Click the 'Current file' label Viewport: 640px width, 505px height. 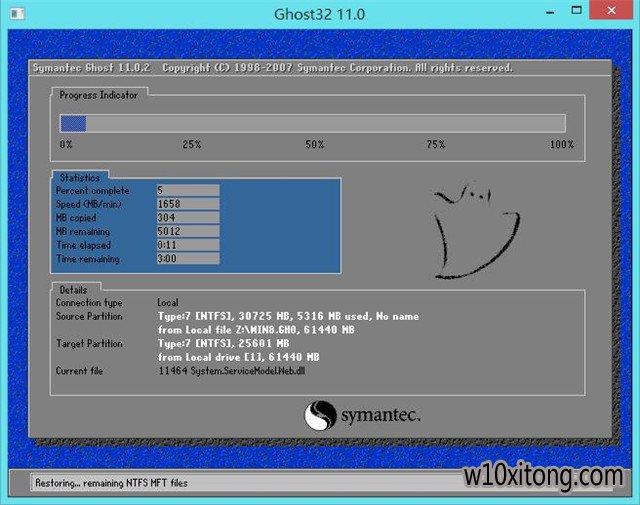click(79, 371)
